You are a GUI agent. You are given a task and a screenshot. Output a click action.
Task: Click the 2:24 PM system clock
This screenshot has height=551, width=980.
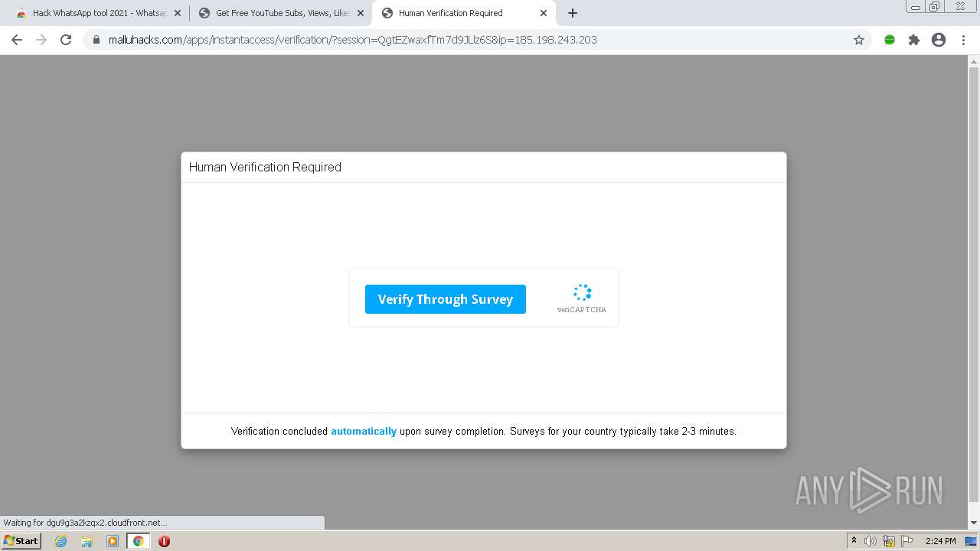[941, 541]
